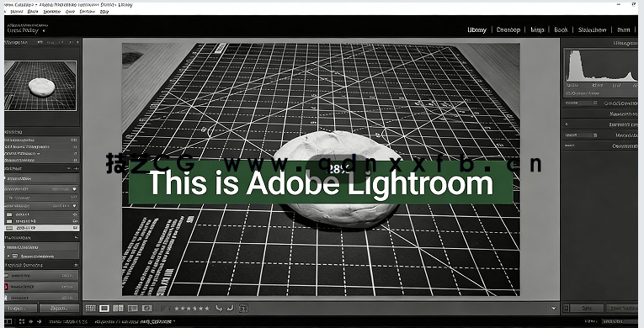Expand Smart Collections set triangle
This screenshot has width=644, height=328.
click(8, 256)
